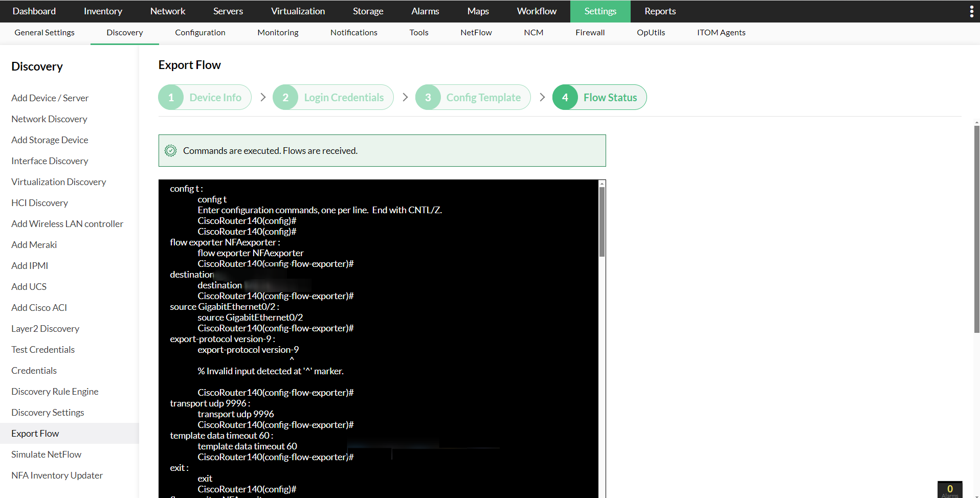Switch to the NetFlow tab
Screen dimensions: 980x498
pyautogui.click(x=476, y=32)
